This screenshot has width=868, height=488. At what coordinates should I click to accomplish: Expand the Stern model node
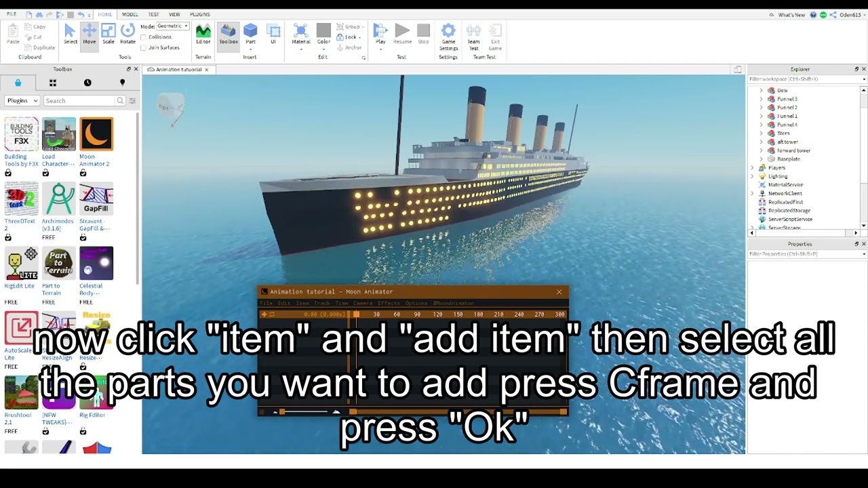(761, 134)
